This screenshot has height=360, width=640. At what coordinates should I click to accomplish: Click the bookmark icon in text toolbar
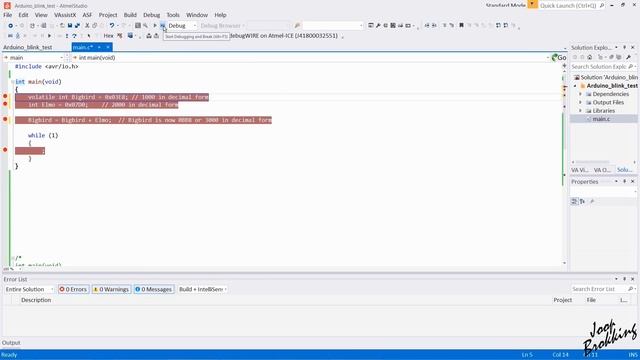(x=461, y=25)
